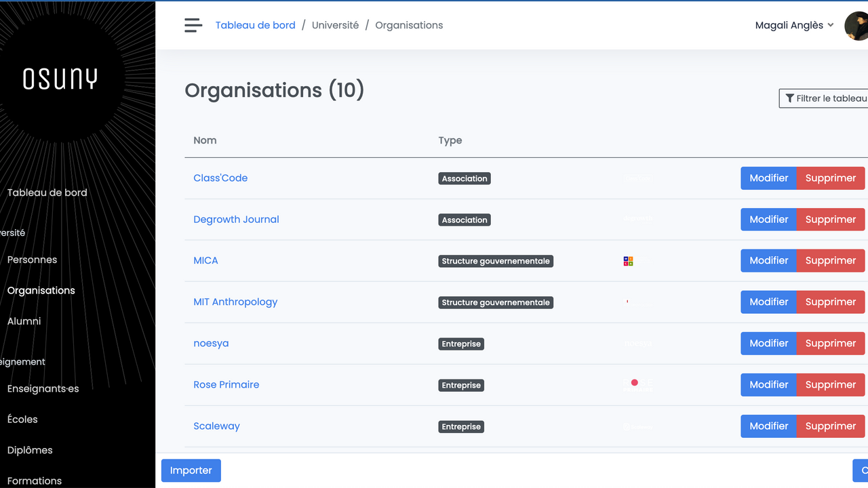This screenshot has height=488, width=868.
Task: Click the Université breadcrumb link
Action: (335, 24)
